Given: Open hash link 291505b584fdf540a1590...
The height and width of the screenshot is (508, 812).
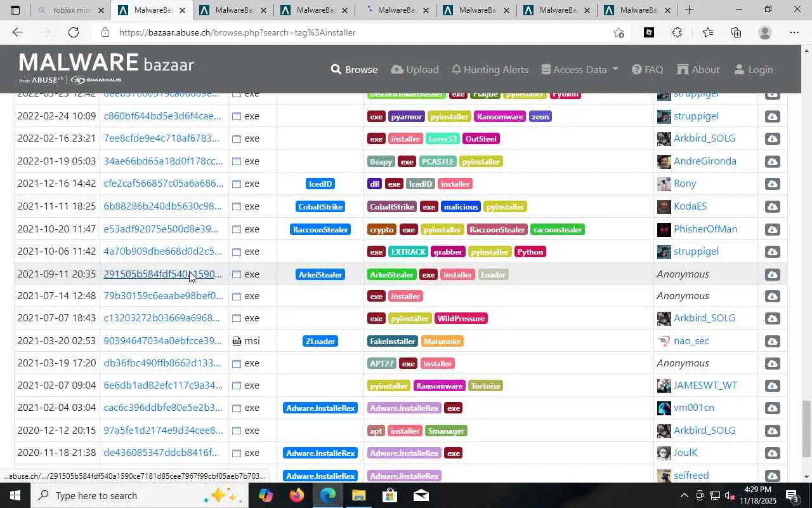Looking at the screenshot, I should [163, 274].
